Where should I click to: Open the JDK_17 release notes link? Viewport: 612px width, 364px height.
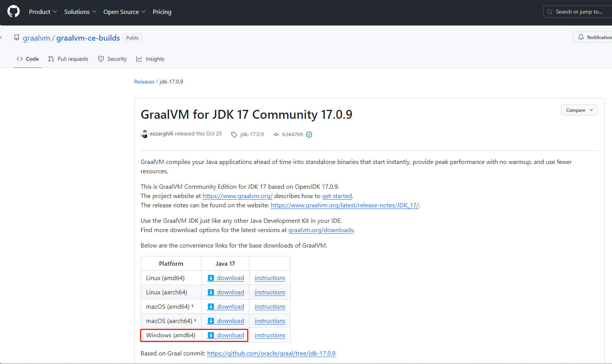point(345,205)
